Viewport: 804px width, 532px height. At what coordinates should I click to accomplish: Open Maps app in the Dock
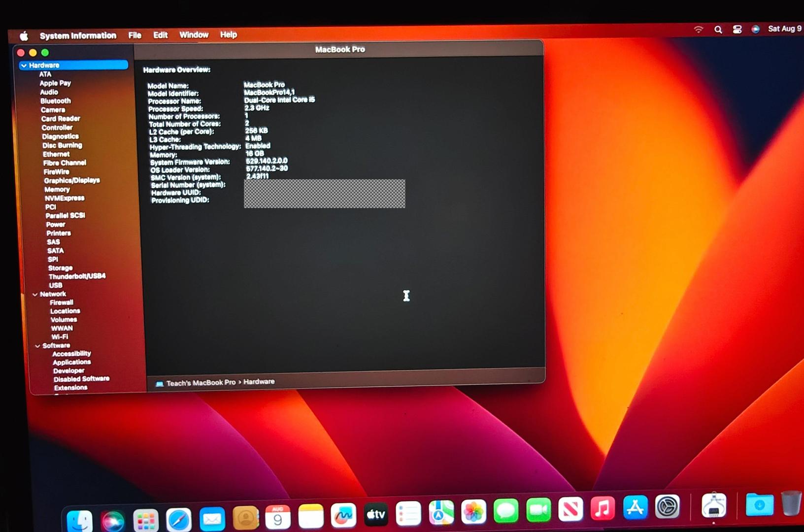(441, 512)
